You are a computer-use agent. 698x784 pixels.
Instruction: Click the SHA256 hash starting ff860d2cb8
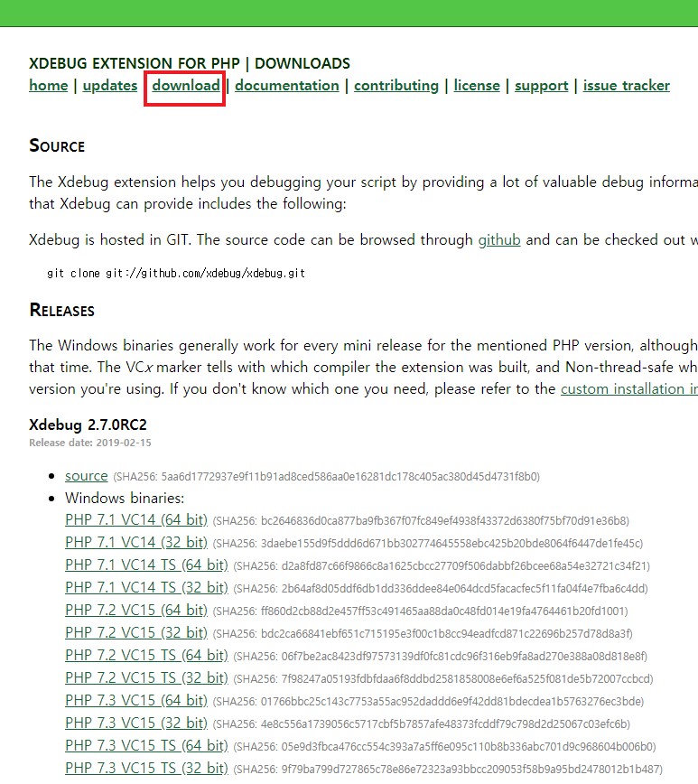pyautogui.click(x=421, y=611)
